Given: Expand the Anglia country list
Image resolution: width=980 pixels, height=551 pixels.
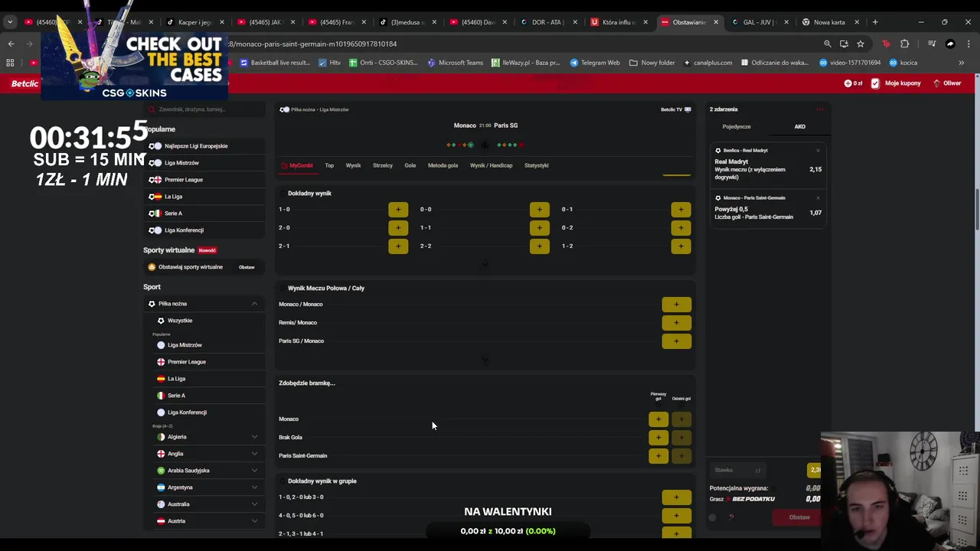Looking at the screenshot, I should [254, 454].
